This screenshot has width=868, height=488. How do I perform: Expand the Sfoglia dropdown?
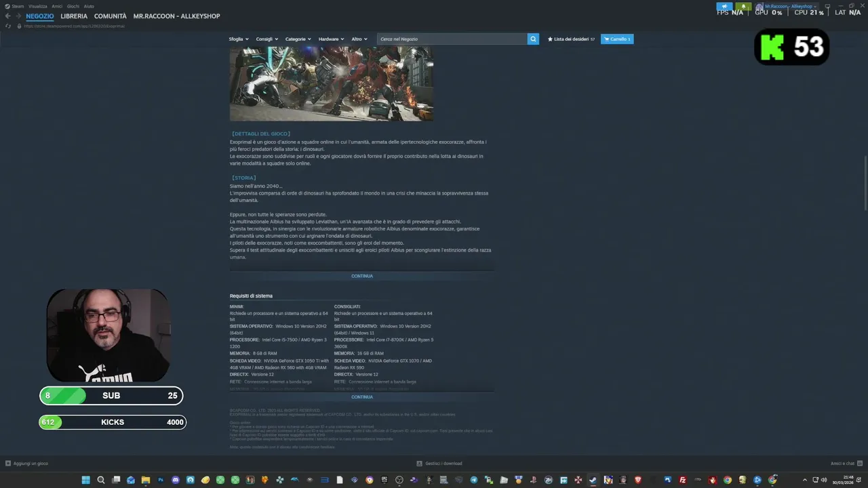pos(239,39)
